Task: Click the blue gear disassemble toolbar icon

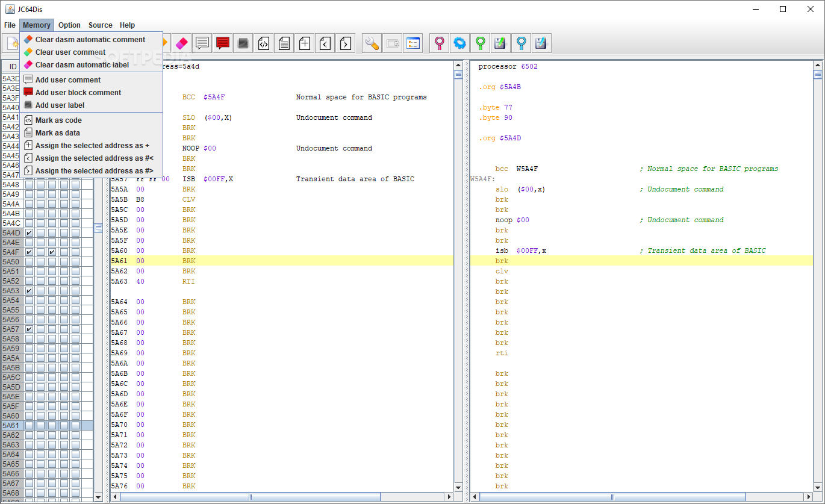Action: click(x=460, y=43)
